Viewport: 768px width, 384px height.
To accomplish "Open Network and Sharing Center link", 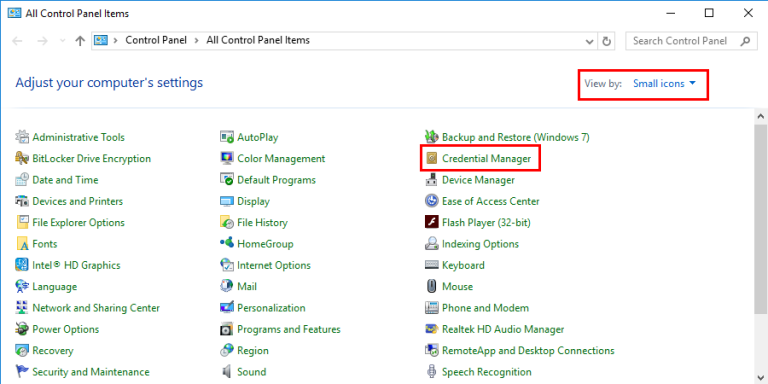I will [x=96, y=308].
